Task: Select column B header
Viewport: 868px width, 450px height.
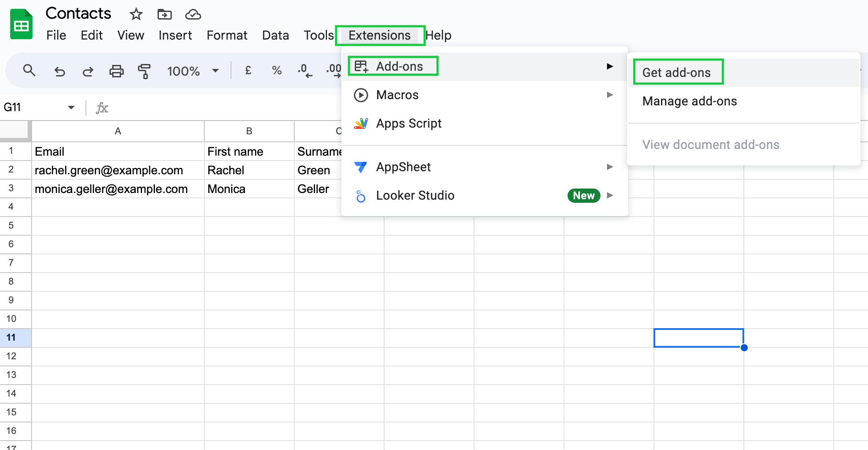Action: 249,131
